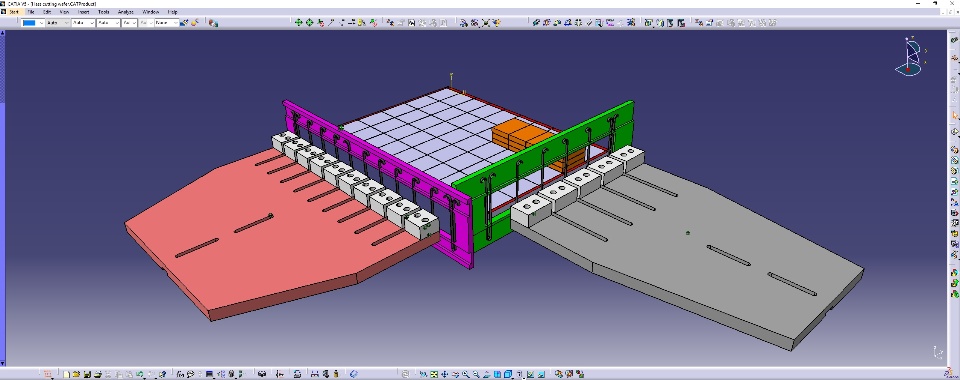Toggle the Swap visible space icon
The width and height of the screenshot is (960, 380).
pos(540,374)
